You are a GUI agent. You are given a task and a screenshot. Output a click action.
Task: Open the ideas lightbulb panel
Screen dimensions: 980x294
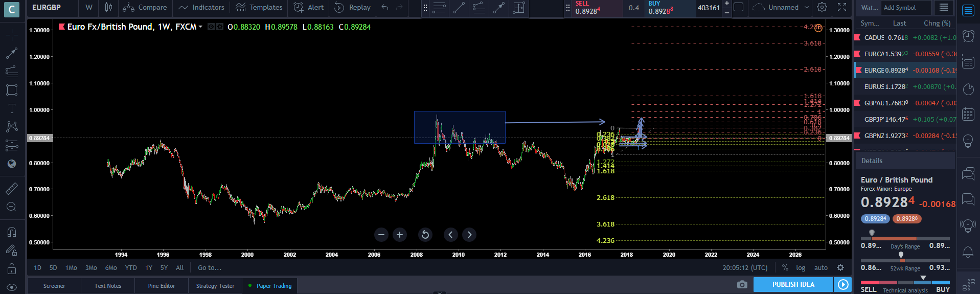(968, 141)
